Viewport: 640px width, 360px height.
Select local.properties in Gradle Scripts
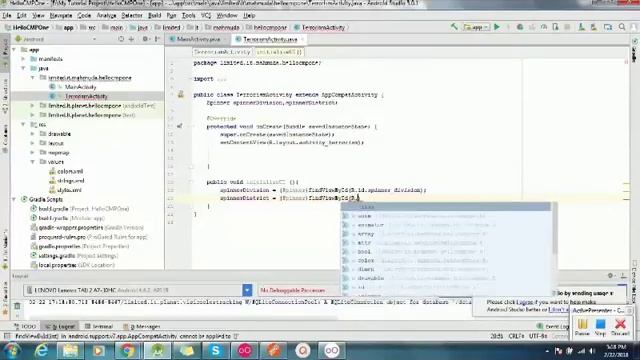(x=57, y=265)
